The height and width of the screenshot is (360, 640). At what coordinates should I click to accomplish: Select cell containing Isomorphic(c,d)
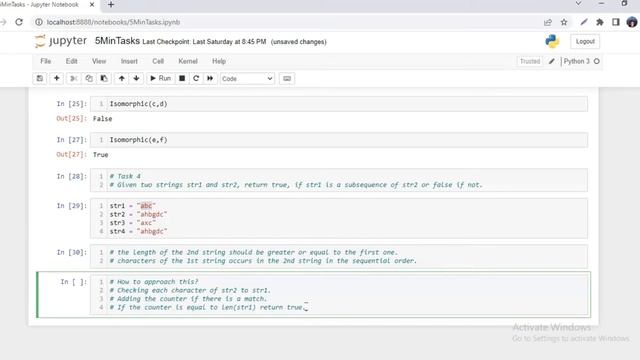tap(339, 104)
